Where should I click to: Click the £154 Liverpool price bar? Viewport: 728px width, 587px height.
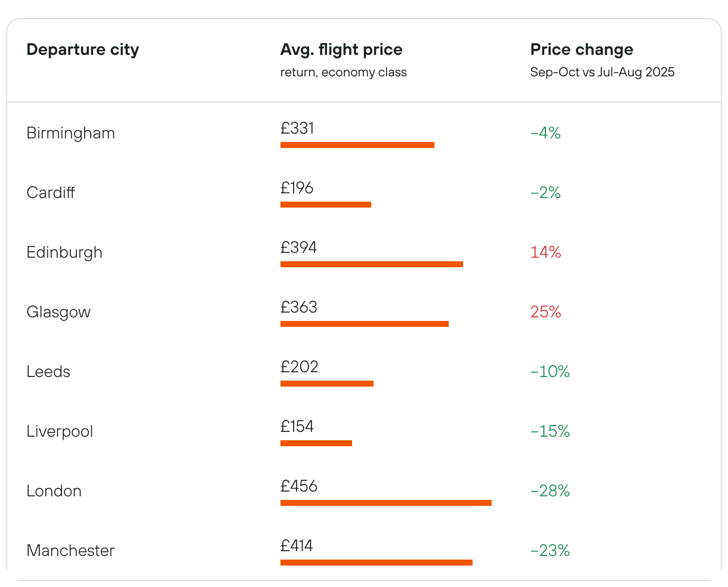316,443
